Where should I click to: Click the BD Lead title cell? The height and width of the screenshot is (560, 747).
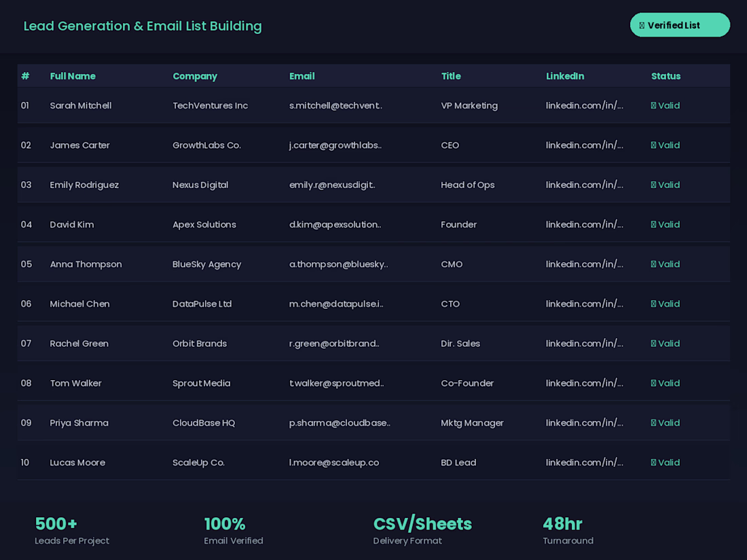click(x=458, y=462)
